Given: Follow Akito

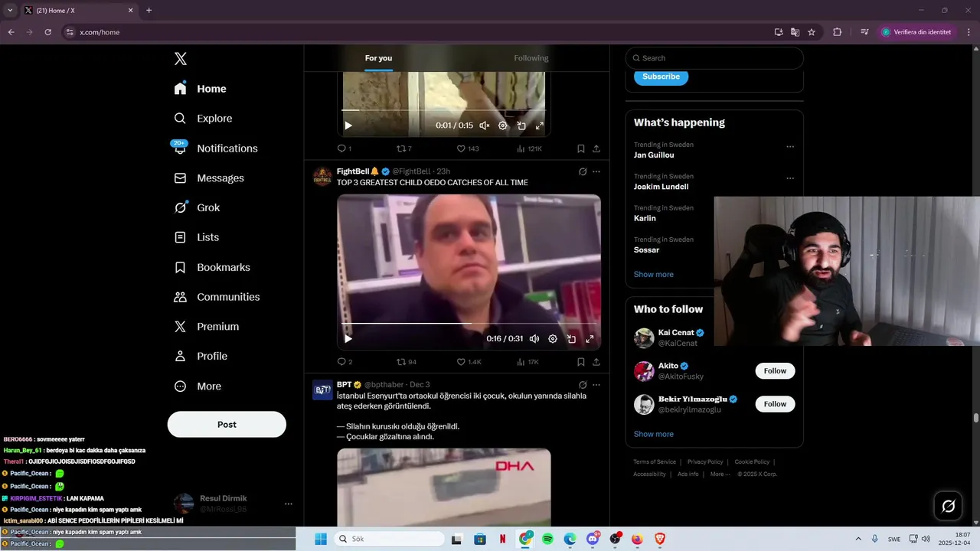Looking at the screenshot, I should [775, 371].
